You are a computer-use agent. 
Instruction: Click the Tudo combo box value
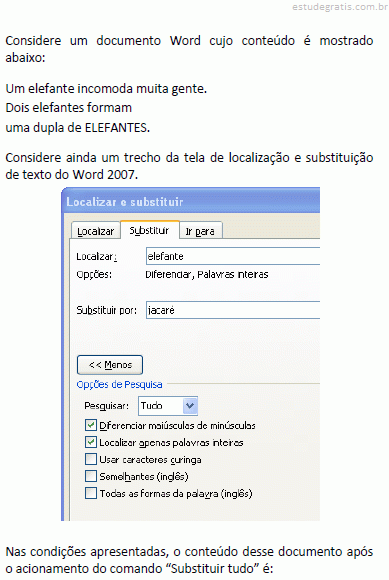click(160, 406)
